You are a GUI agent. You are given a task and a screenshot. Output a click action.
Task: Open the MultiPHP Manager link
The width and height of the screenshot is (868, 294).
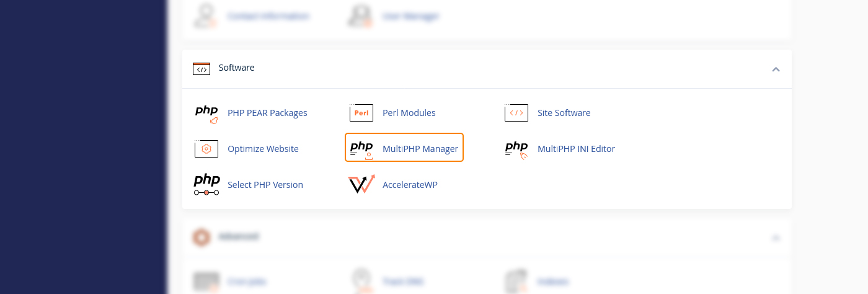420,149
